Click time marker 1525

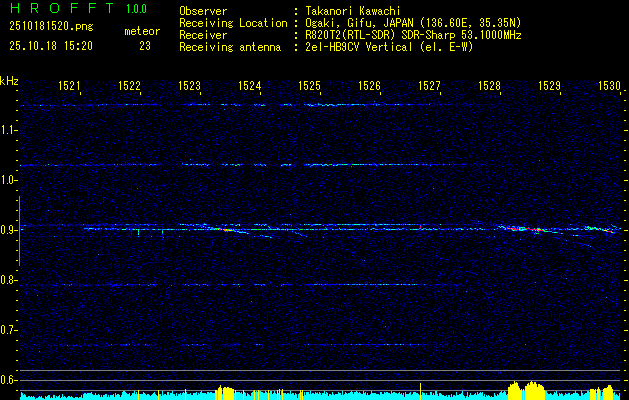(309, 85)
